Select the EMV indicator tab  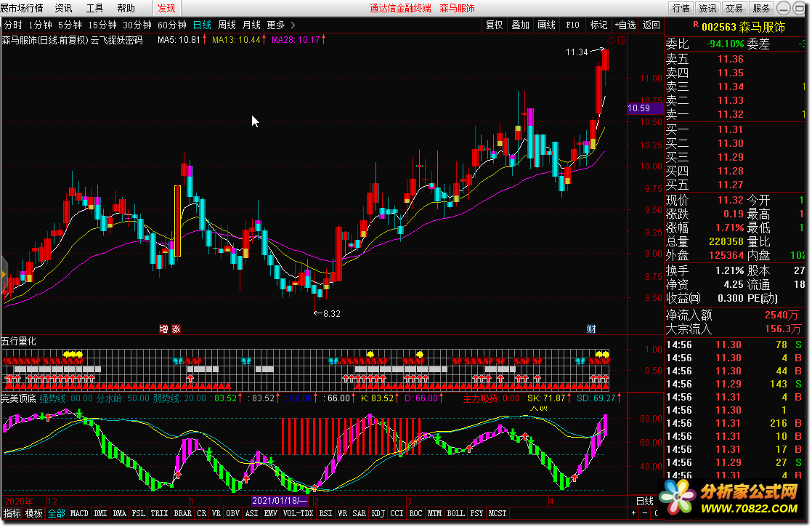point(271,513)
